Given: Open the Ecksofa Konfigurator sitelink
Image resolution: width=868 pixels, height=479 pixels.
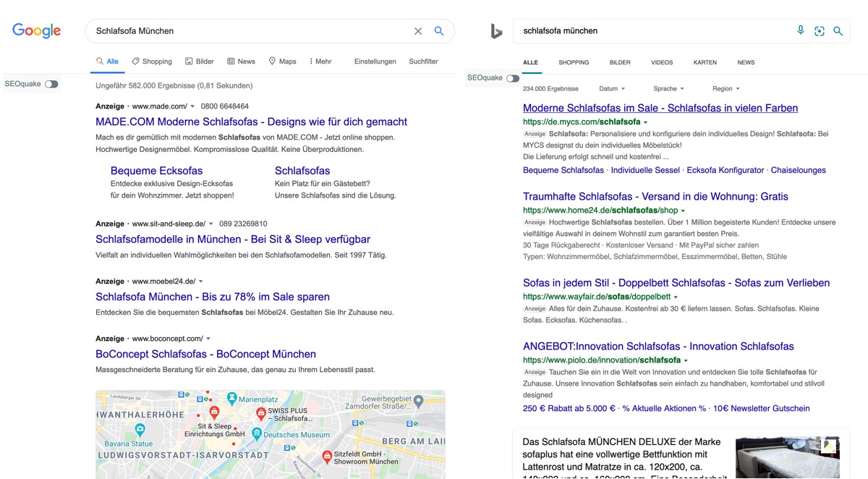Looking at the screenshot, I should [726, 170].
